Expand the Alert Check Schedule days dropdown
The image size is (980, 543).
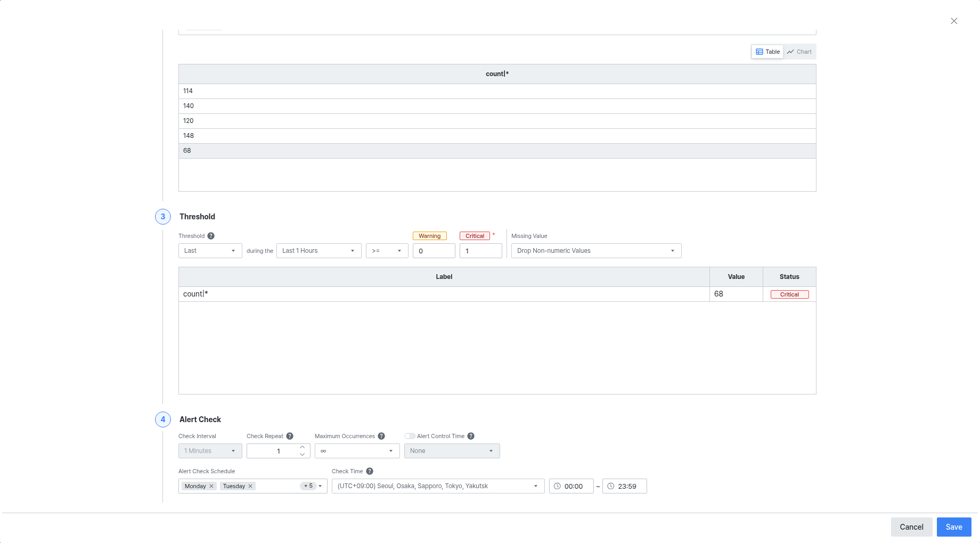pyautogui.click(x=320, y=486)
